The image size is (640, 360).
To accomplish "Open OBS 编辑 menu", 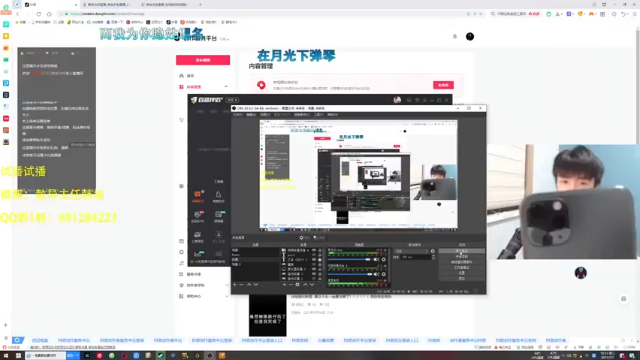I will [x=251, y=115].
